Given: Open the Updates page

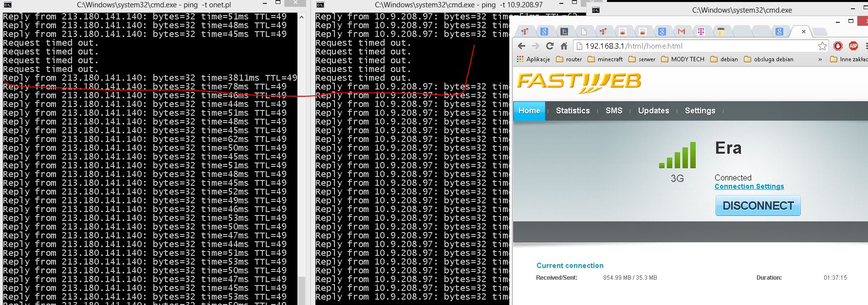Looking at the screenshot, I should 653,111.
